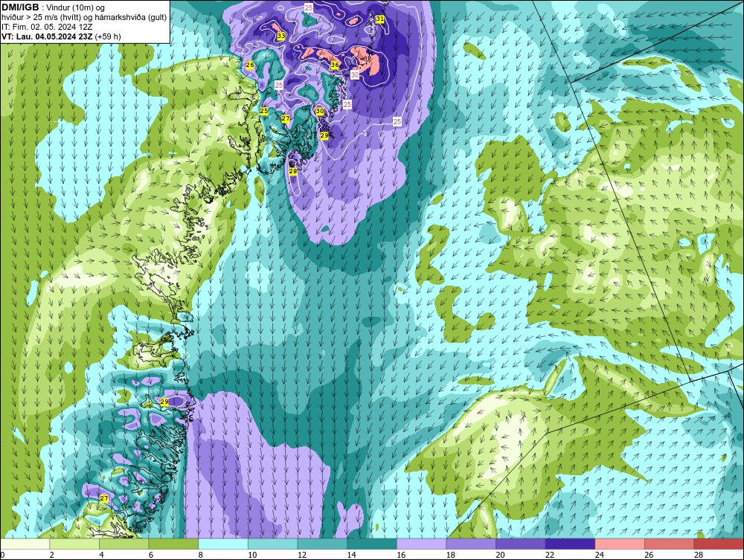Click the yellow gust label 31

coord(380,19)
